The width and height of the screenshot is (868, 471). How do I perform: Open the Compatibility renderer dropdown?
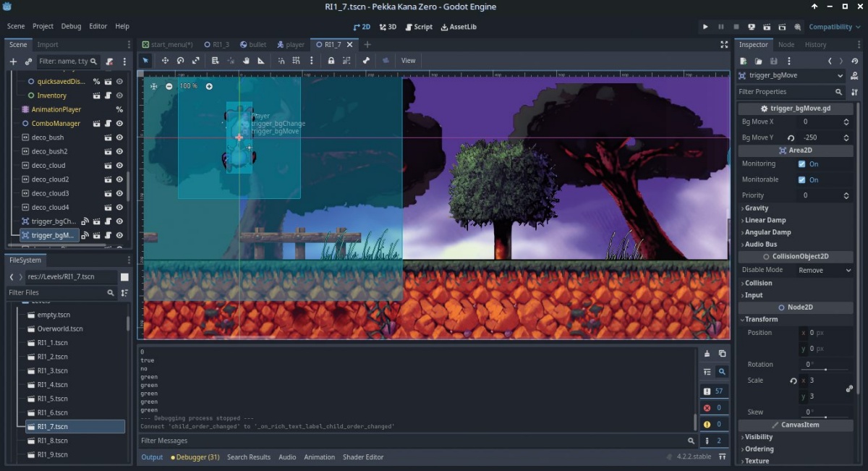pyautogui.click(x=835, y=27)
